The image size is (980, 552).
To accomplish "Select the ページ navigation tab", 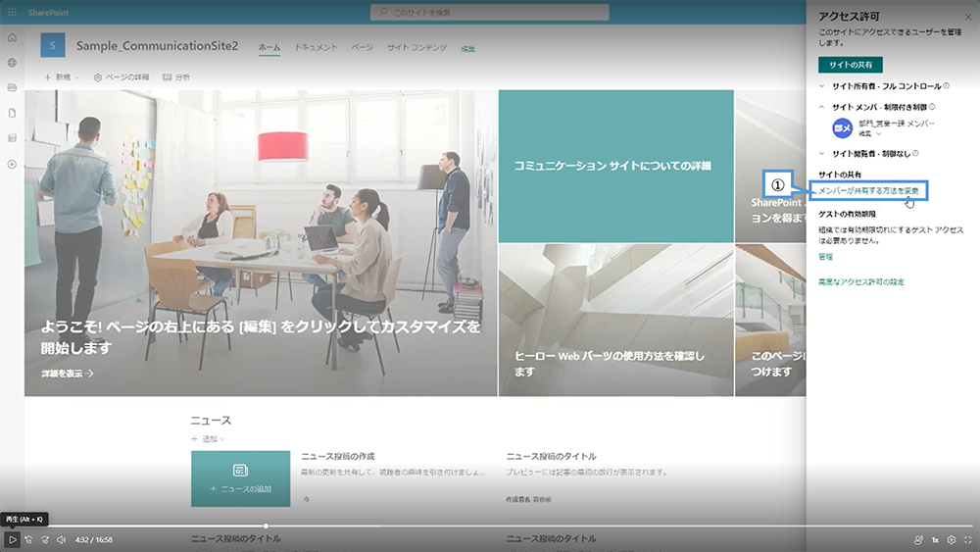I will coord(362,47).
